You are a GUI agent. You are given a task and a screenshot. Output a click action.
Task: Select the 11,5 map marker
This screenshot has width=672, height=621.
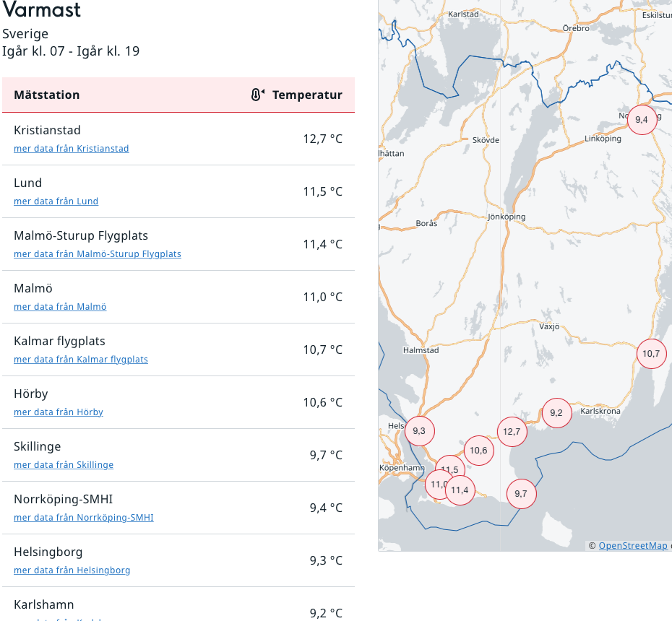coord(450,468)
